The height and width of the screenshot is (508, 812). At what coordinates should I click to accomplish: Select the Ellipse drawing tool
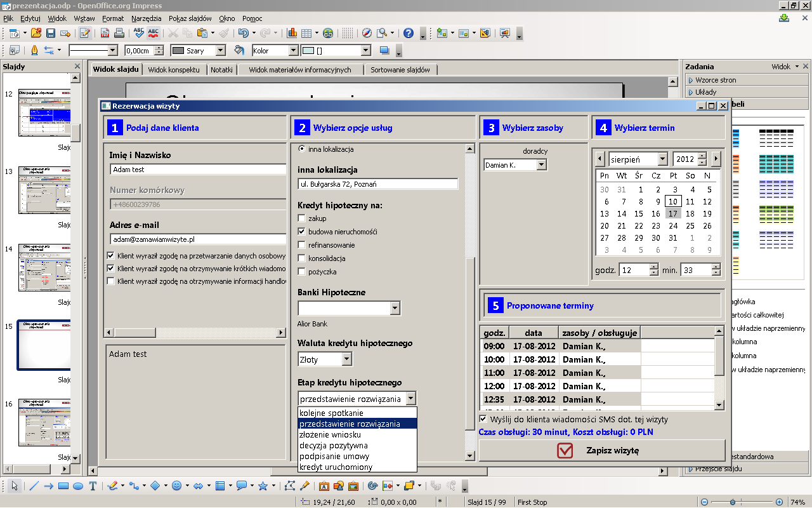click(78, 486)
